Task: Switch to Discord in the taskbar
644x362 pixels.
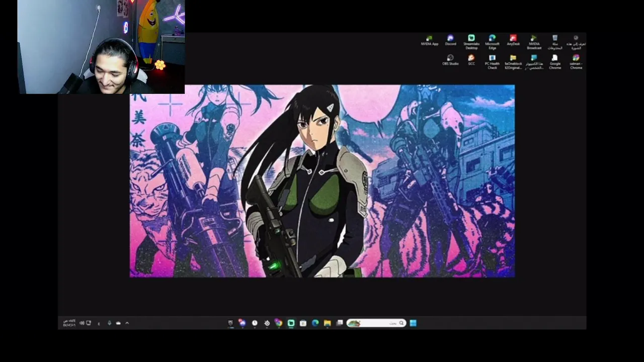Action: tap(243, 323)
